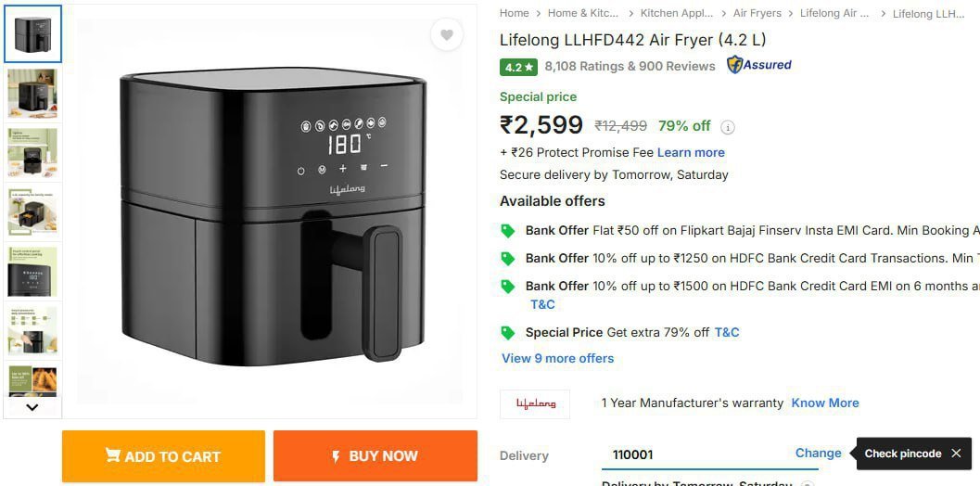
Task: Click the Lifelong brand logo
Action: click(x=536, y=403)
